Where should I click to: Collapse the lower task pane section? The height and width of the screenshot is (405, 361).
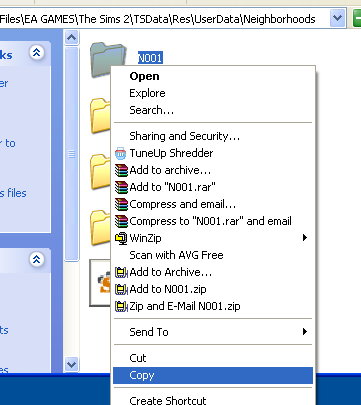click(x=37, y=259)
